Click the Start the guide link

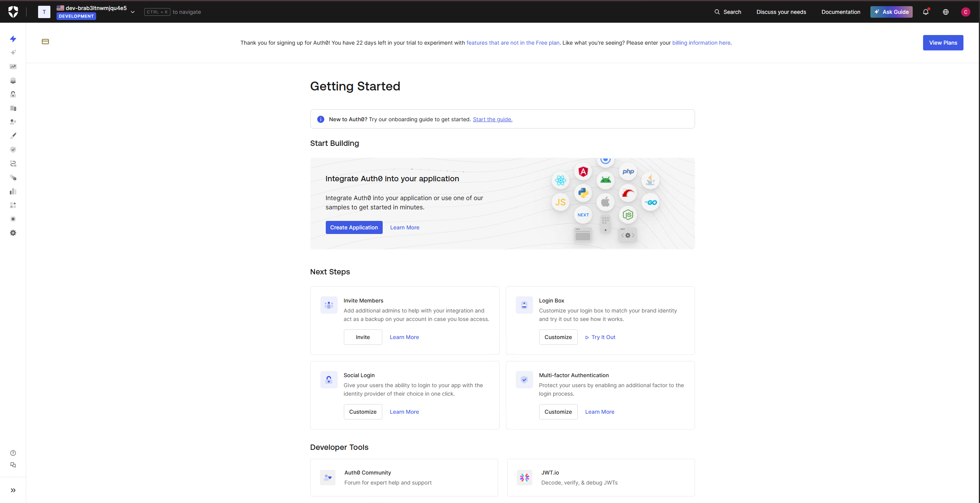click(x=493, y=119)
